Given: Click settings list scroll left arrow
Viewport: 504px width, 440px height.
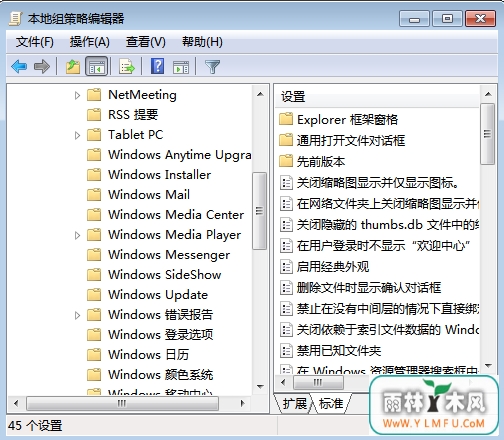Looking at the screenshot, I should click(283, 382).
